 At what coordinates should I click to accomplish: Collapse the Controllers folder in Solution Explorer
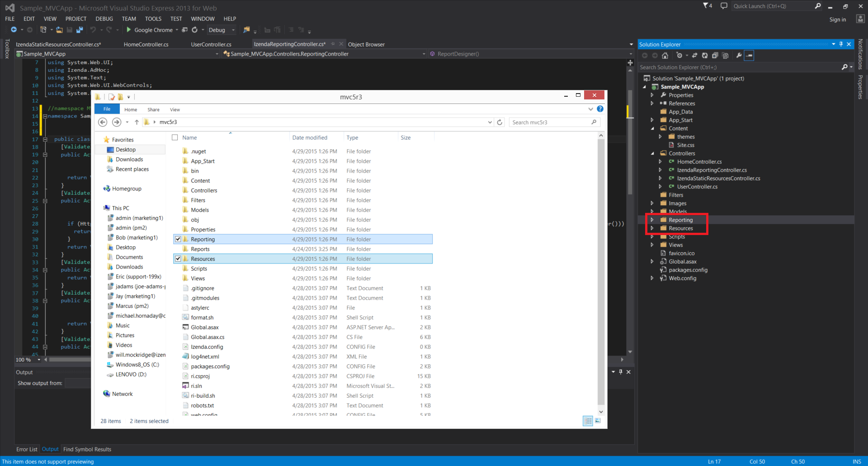(x=652, y=153)
